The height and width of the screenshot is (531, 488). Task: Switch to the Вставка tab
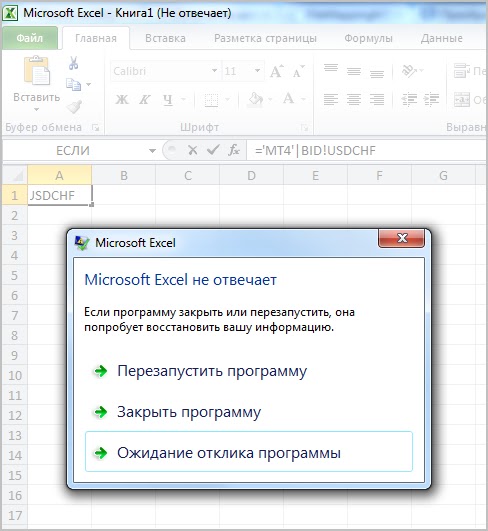(x=165, y=38)
